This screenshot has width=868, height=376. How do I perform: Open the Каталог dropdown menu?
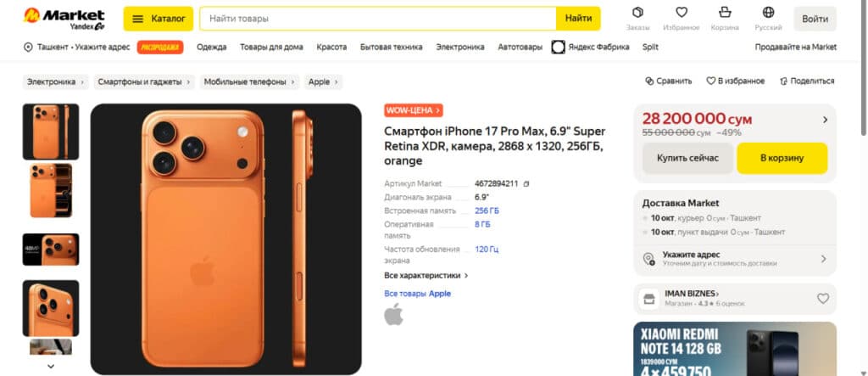click(x=158, y=19)
